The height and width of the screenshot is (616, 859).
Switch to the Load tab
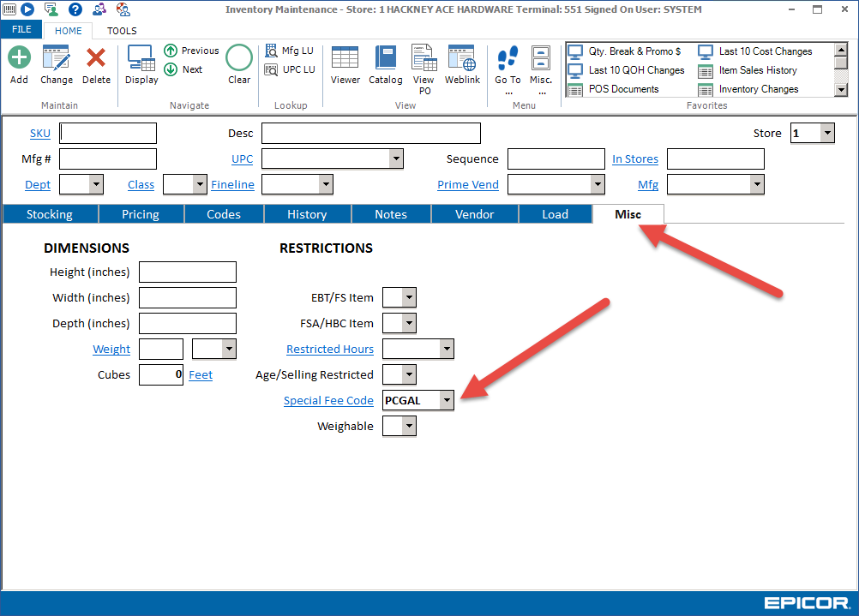(555, 214)
